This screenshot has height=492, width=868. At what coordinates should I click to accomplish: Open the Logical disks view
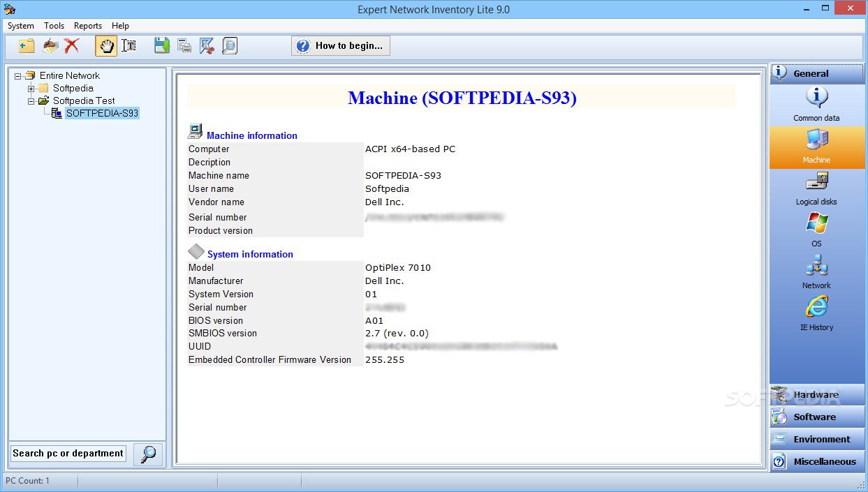coord(816,189)
